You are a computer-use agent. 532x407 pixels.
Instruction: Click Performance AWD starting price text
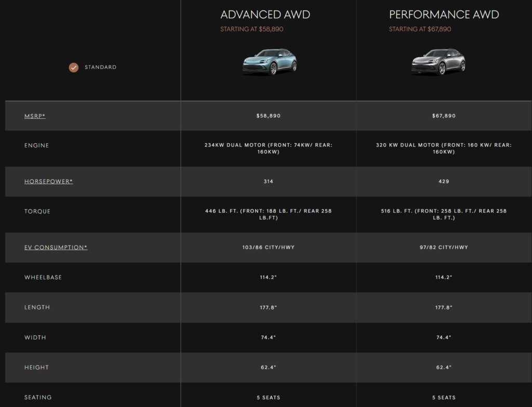click(420, 30)
